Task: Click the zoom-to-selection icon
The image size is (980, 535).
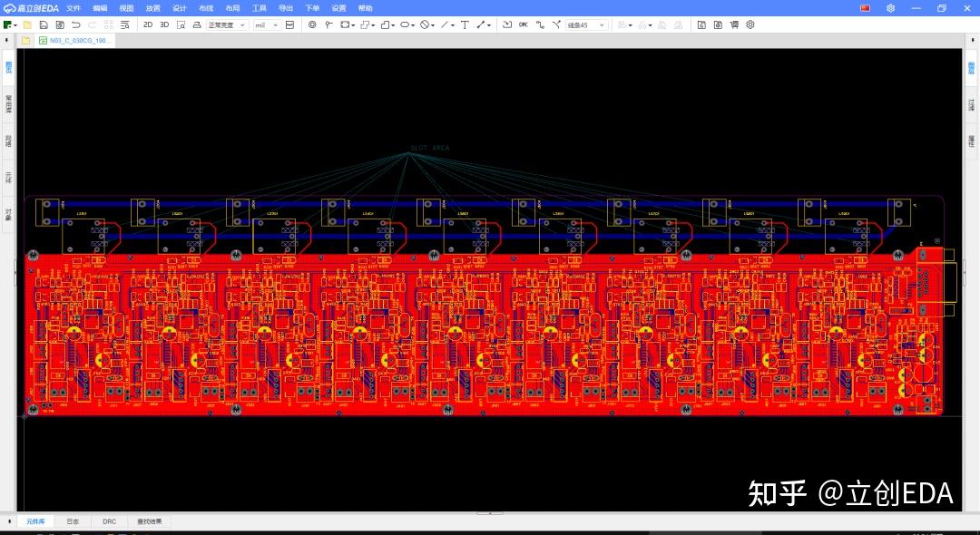Action: pos(181,25)
